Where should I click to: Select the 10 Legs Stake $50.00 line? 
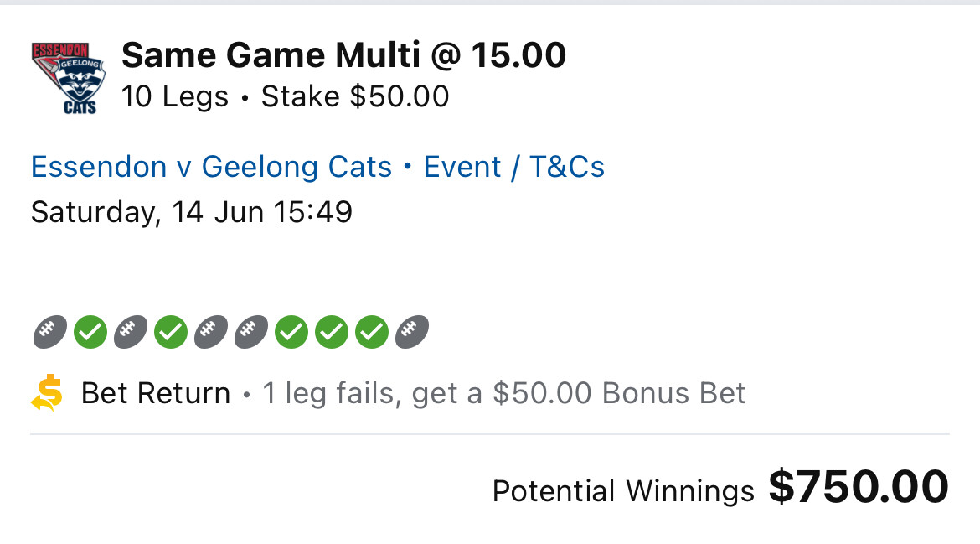click(x=285, y=97)
